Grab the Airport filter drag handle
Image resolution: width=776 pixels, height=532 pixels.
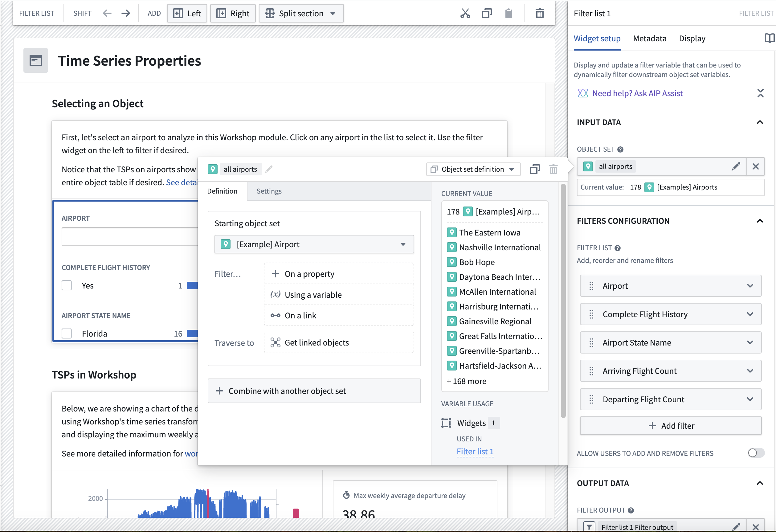click(x=591, y=286)
